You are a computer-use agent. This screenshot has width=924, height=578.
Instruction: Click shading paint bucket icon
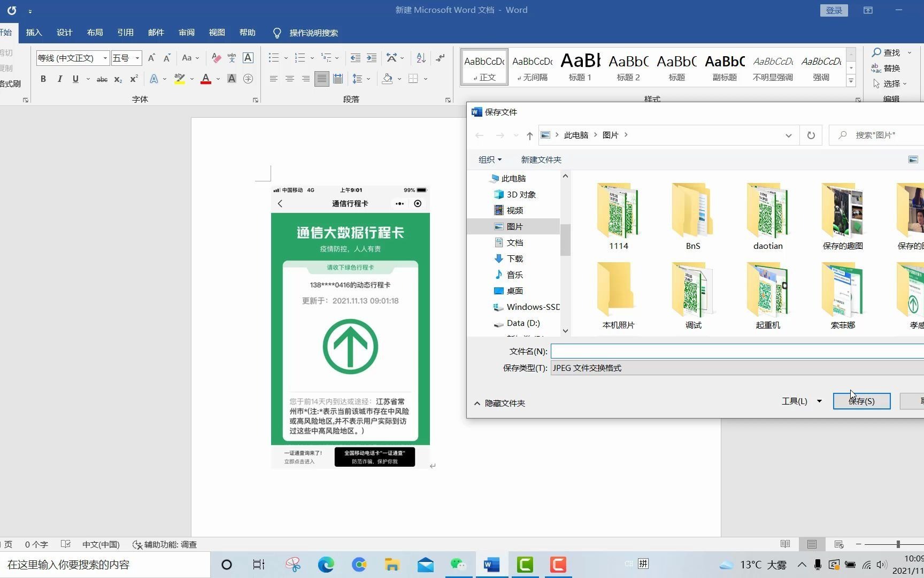point(388,79)
